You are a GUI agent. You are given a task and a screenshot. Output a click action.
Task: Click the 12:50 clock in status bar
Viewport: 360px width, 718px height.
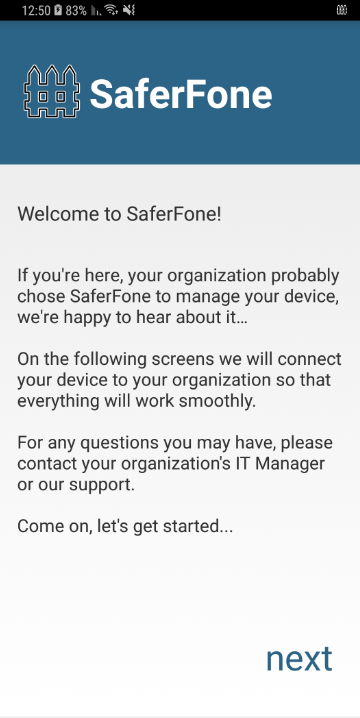(x=36, y=10)
